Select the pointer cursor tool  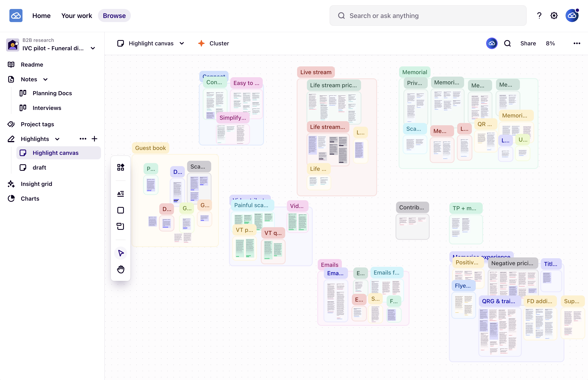click(120, 253)
